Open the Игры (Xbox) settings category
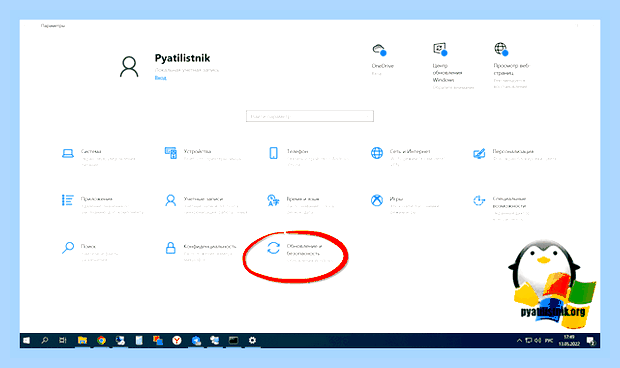Viewport: 620px width, 368px height. [405, 205]
